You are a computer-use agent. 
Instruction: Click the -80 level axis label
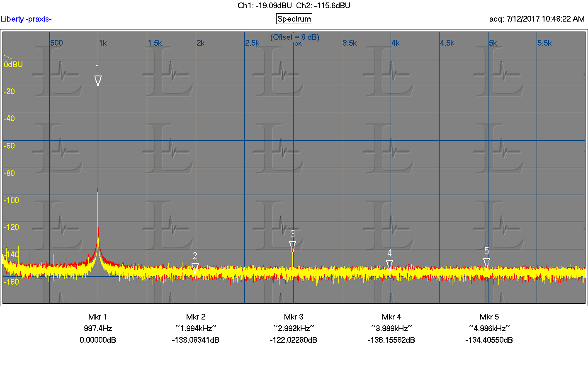point(9,173)
